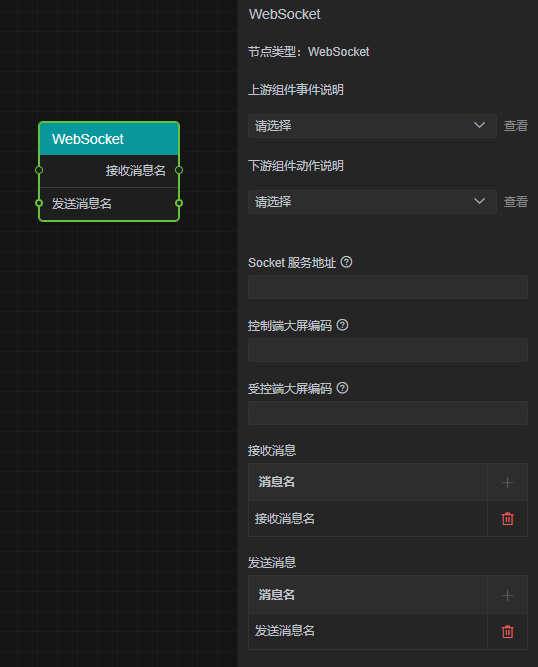Open the 下游组件动作说明 dropdown
Screen dimensions: 538x667
point(372,202)
